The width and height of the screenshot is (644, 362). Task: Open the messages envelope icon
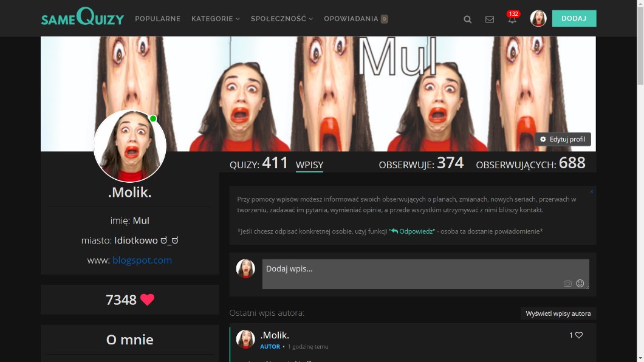click(490, 19)
